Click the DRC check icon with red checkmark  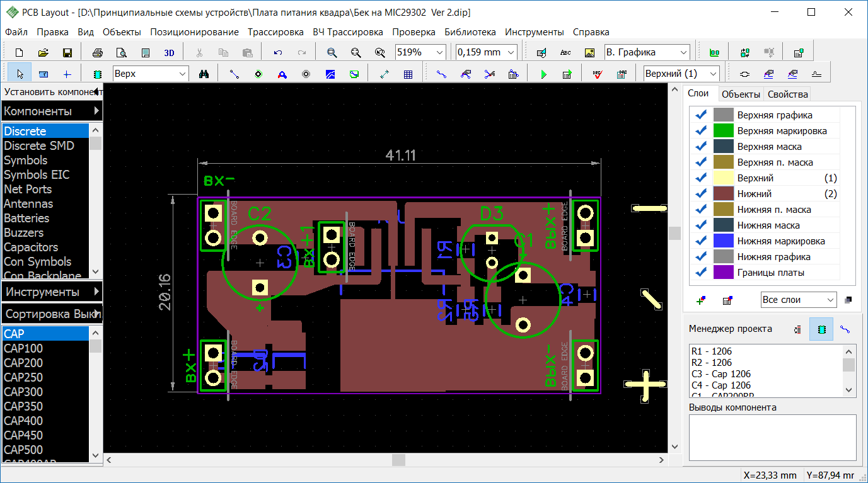click(598, 74)
